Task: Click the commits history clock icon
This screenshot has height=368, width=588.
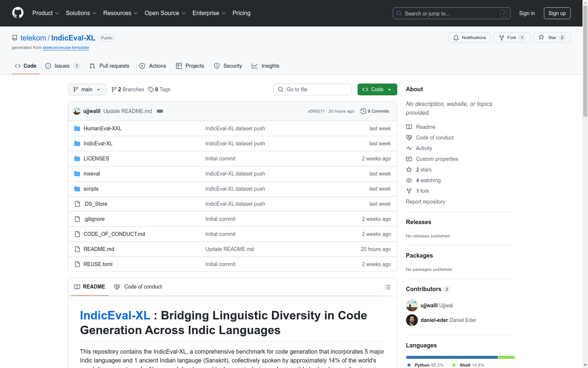Action: point(363,111)
